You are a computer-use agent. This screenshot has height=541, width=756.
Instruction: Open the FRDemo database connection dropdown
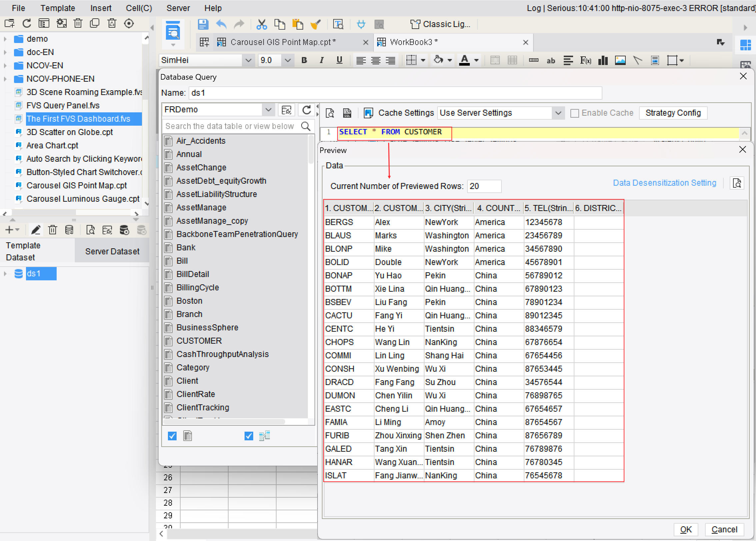tap(269, 109)
